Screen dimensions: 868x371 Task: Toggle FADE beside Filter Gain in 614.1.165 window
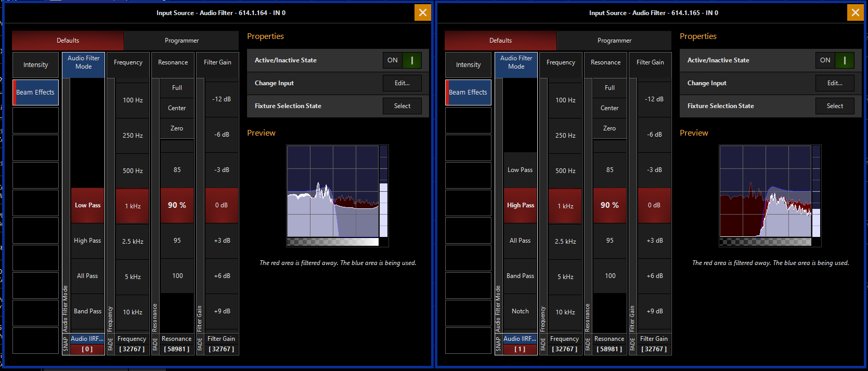[x=632, y=344]
